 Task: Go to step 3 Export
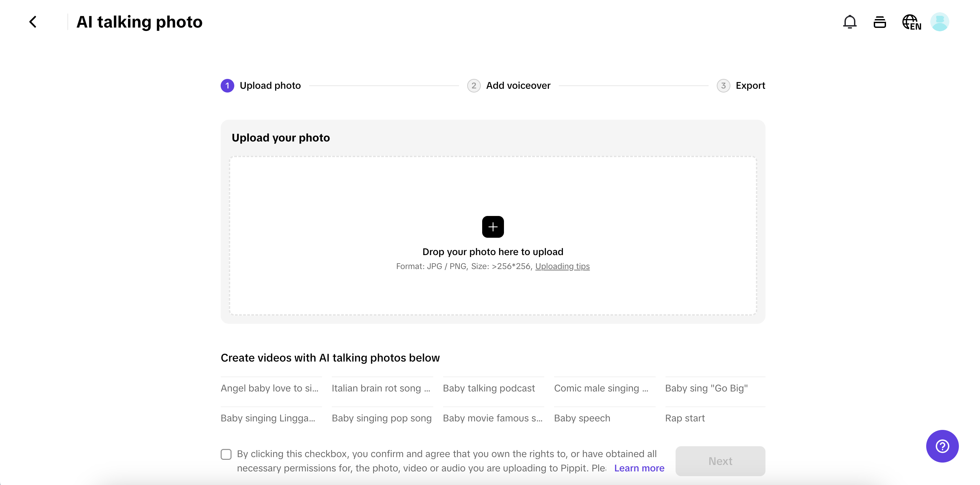(x=741, y=85)
